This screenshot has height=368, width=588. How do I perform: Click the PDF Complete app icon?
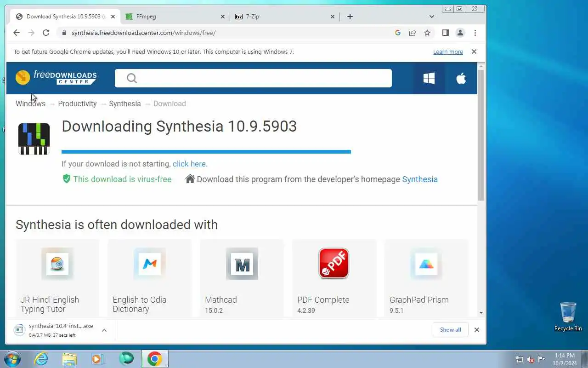pos(334,264)
